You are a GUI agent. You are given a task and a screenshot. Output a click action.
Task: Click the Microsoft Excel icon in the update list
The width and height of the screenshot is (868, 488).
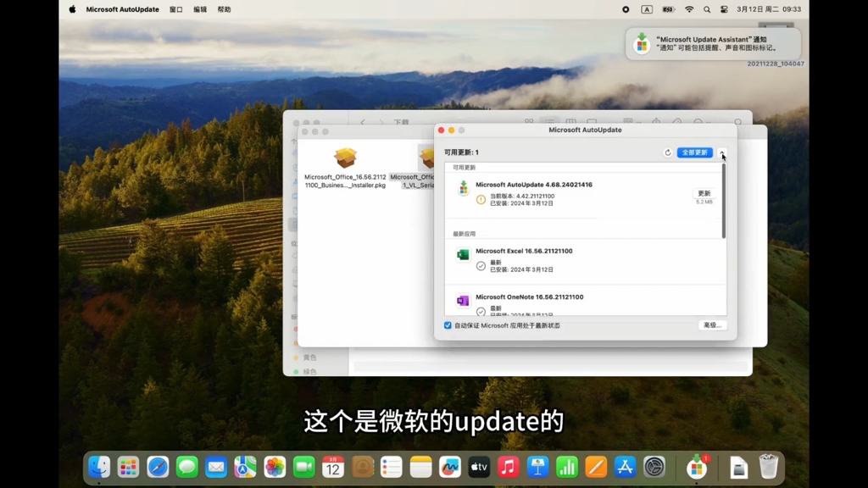click(464, 255)
